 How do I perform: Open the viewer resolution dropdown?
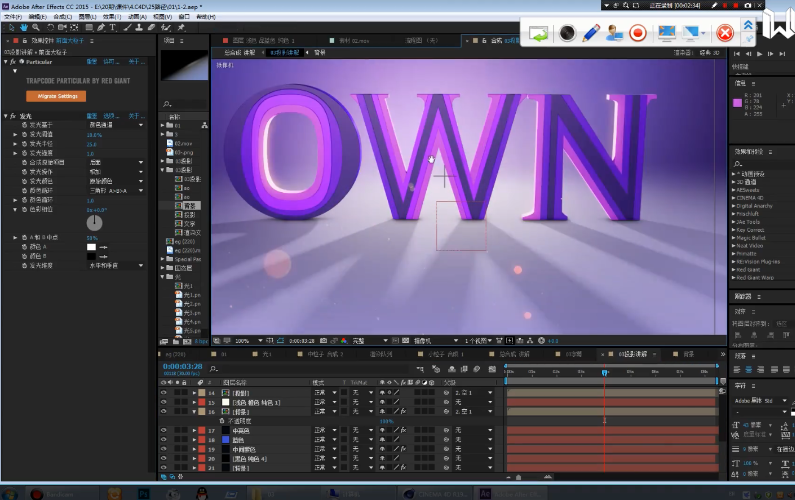[x=367, y=340]
